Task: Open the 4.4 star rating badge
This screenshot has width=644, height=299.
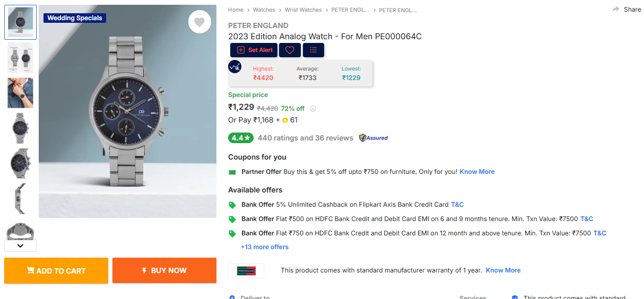Action: [x=240, y=138]
